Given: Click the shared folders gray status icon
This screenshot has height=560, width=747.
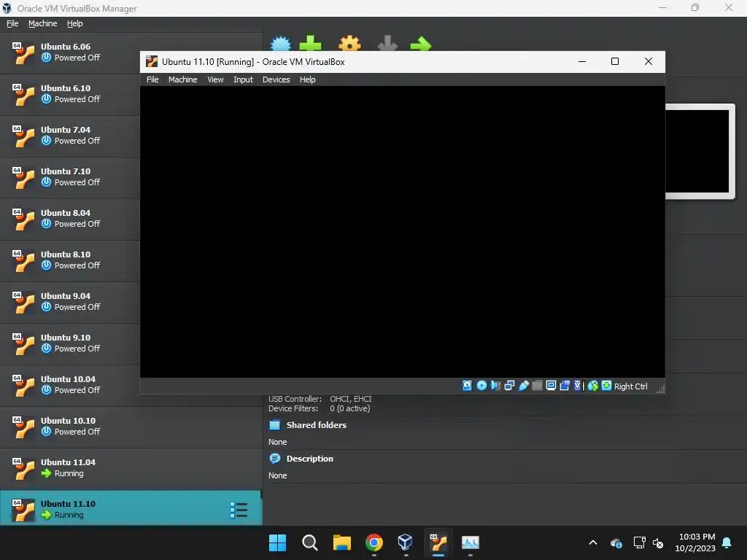Looking at the screenshot, I should point(537,386).
